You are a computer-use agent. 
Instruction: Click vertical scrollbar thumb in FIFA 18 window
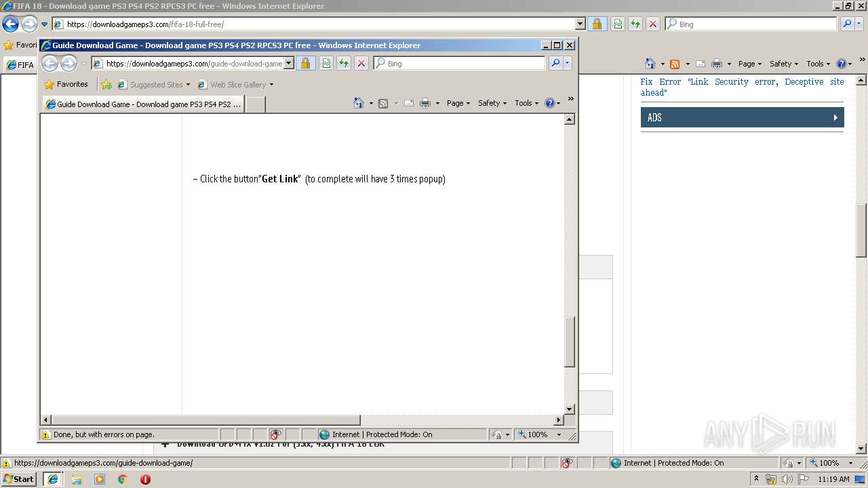click(862, 230)
